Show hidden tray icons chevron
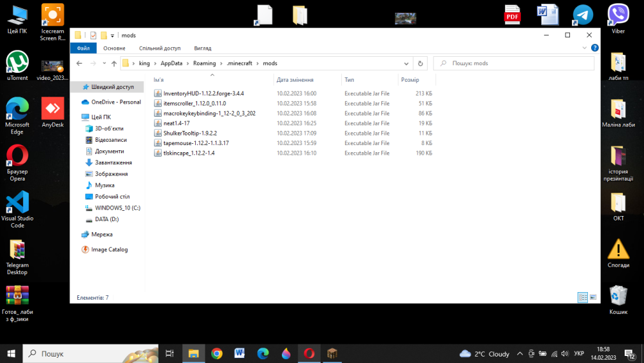Image resolution: width=644 pixels, height=363 pixels. (520, 353)
